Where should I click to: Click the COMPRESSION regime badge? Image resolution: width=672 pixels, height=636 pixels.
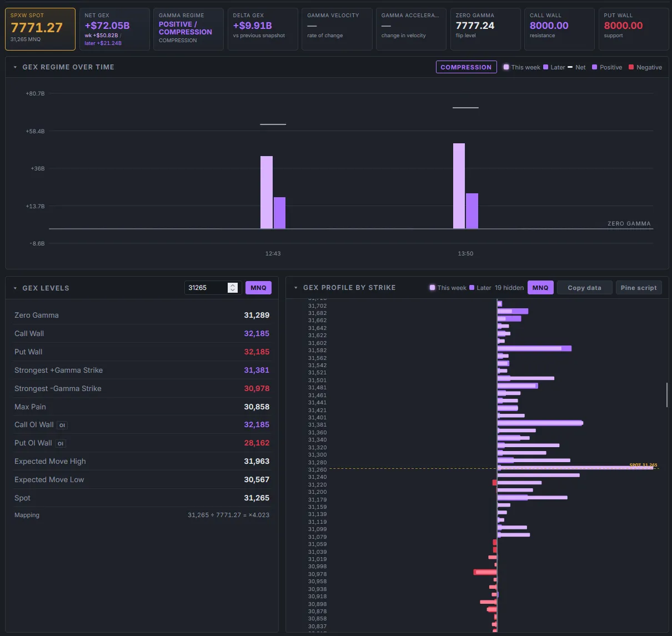pyautogui.click(x=466, y=67)
